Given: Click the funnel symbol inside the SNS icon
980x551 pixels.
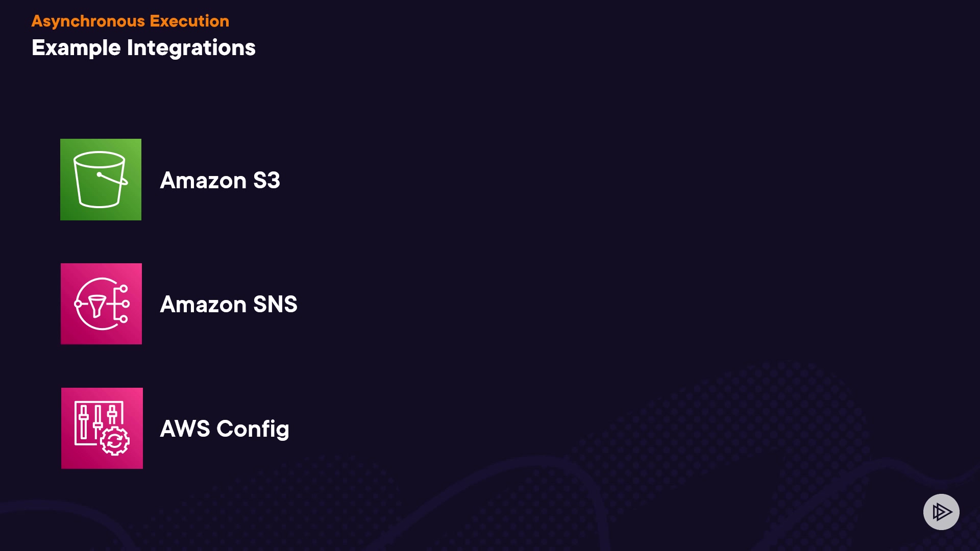Looking at the screenshot, I should click(x=97, y=305).
